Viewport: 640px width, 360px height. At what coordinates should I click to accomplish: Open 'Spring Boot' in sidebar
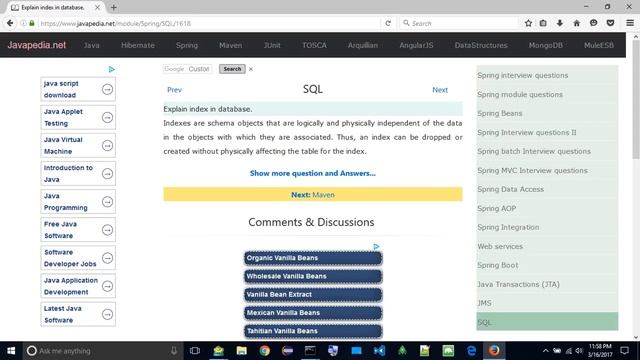tap(498, 265)
